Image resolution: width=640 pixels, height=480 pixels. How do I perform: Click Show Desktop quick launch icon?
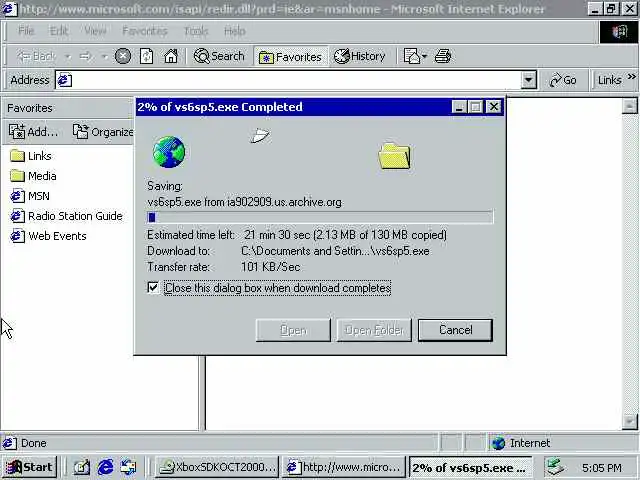(x=81, y=467)
